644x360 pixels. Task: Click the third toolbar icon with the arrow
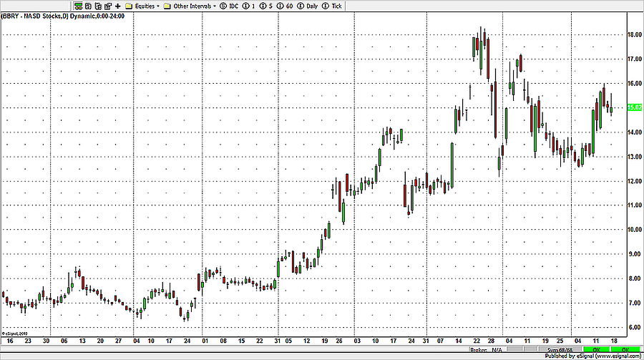point(96,6)
